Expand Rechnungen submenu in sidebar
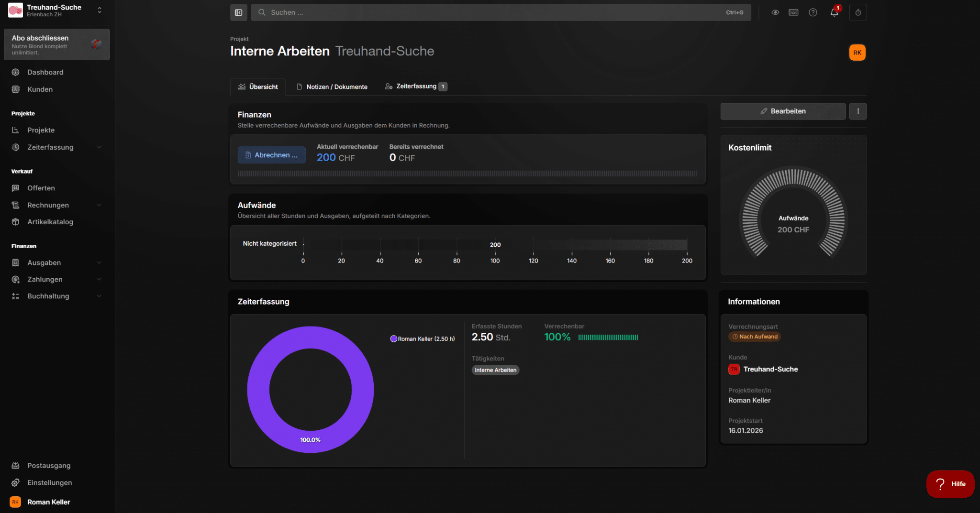 click(99, 205)
